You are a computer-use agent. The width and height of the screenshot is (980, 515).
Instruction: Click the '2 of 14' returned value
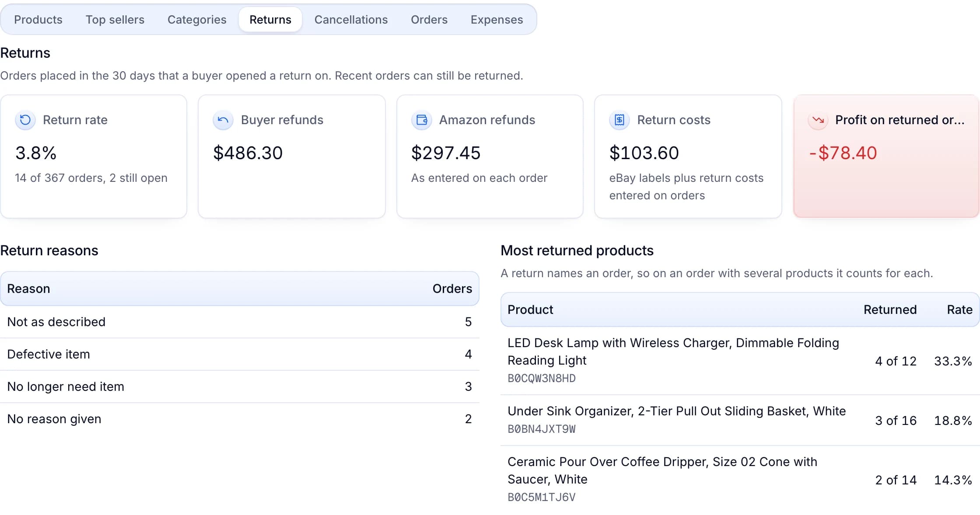896,480
